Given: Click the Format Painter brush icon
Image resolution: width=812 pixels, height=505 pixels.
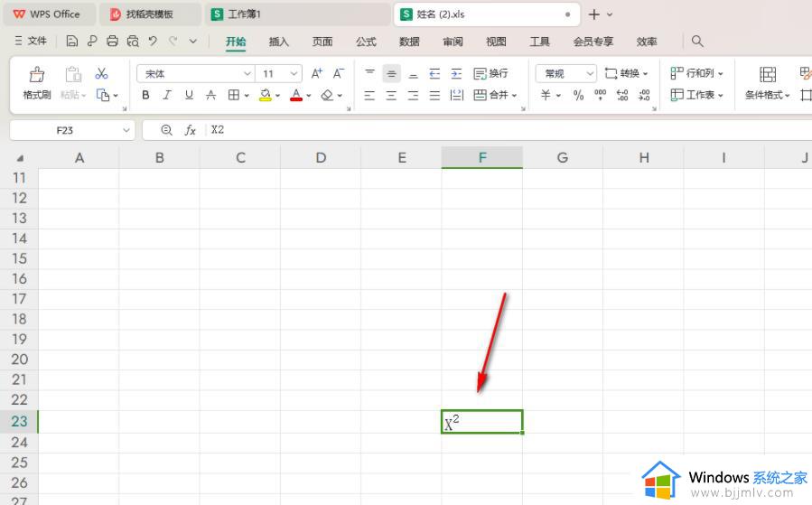Looking at the screenshot, I should click(37, 75).
